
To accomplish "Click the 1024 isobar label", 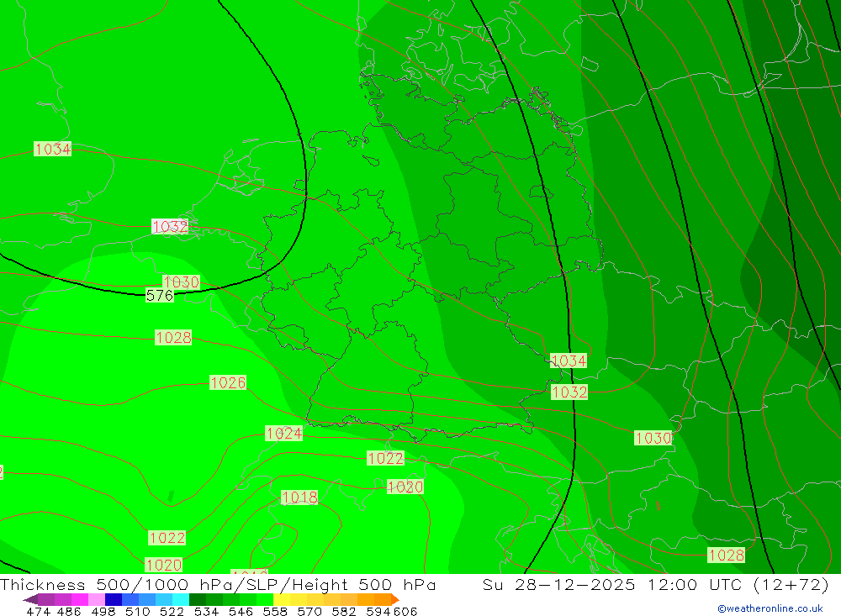I will tap(283, 433).
